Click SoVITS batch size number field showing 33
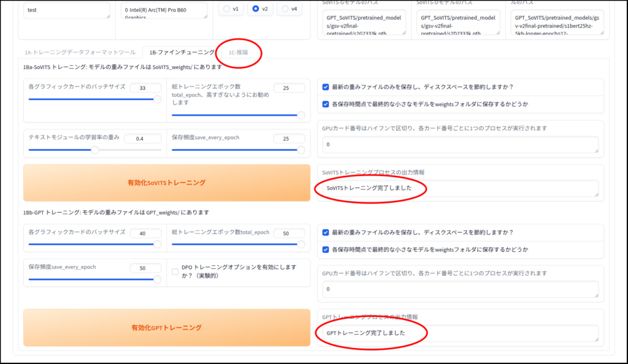Screen dimensions: 628x364 (145, 88)
